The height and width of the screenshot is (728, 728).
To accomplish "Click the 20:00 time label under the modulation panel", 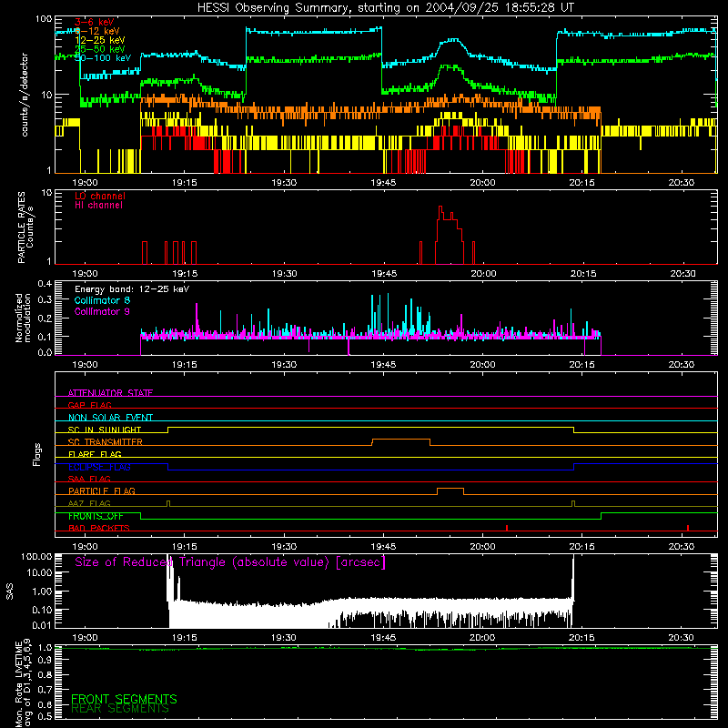I will [x=483, y=365].
